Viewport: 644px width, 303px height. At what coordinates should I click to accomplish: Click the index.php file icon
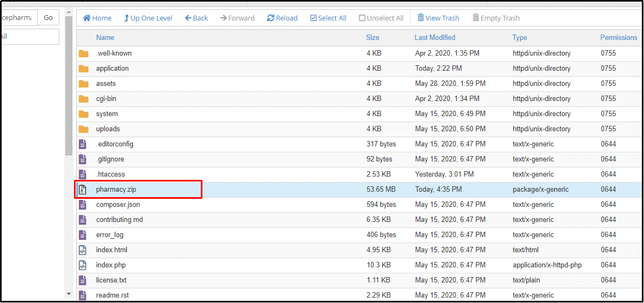(83, 265)
